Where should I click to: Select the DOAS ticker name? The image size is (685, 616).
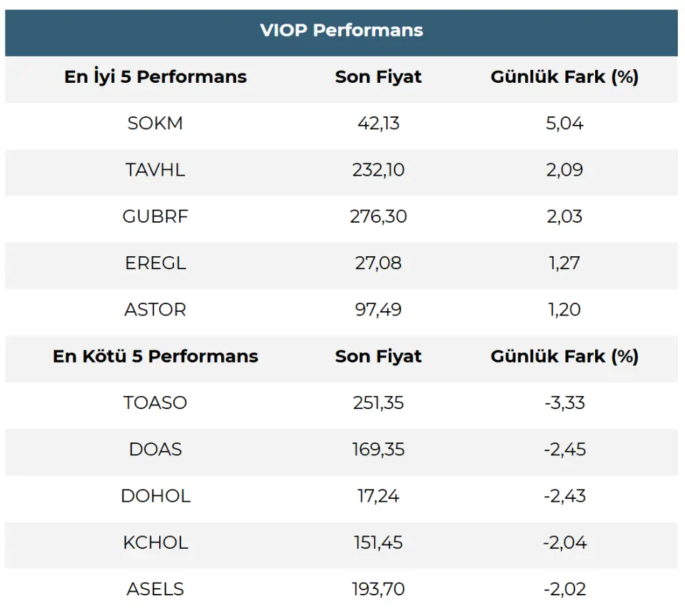156,449
